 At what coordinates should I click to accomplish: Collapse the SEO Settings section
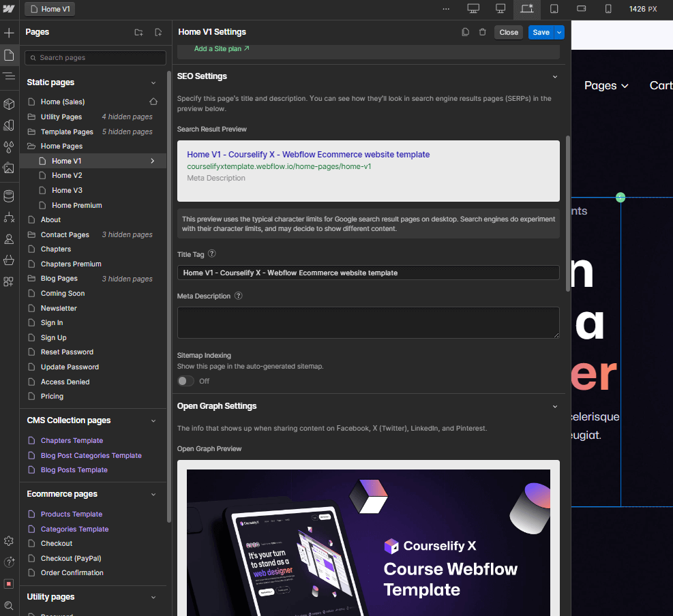(x=555, y=76)
